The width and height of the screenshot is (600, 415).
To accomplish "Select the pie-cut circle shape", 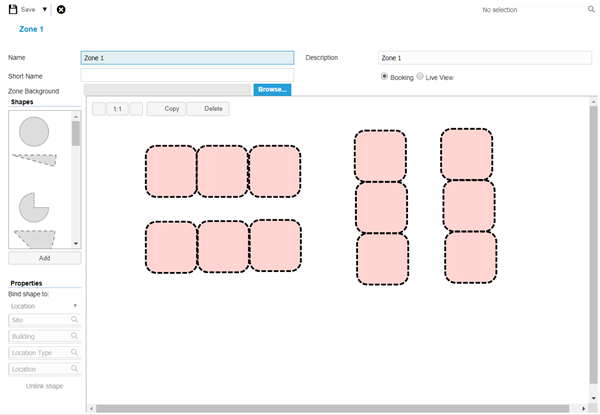I will pyautogui.click(x=34, y=206).
